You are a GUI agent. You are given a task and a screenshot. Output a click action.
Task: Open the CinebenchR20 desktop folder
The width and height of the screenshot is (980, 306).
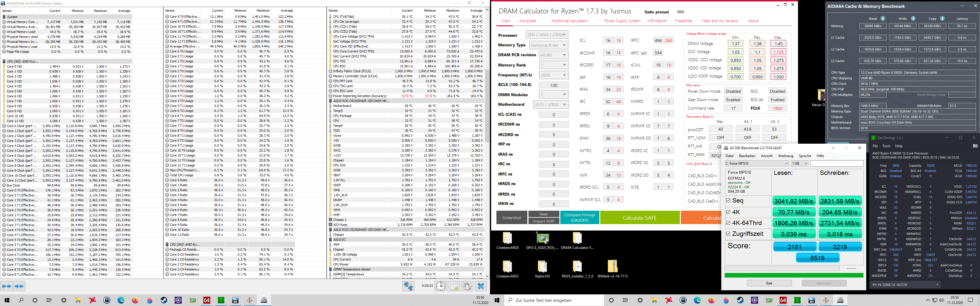(x=508, y=241)
